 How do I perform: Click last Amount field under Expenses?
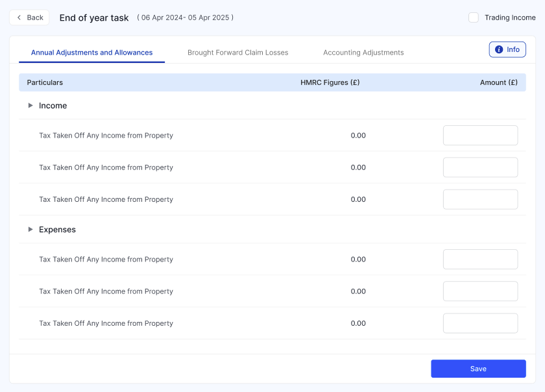click(x=480, y=323)
